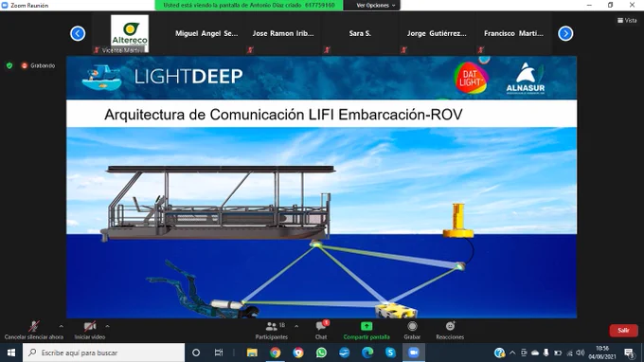Open Microsoft Edge from taskbar

tap(367, 353)
